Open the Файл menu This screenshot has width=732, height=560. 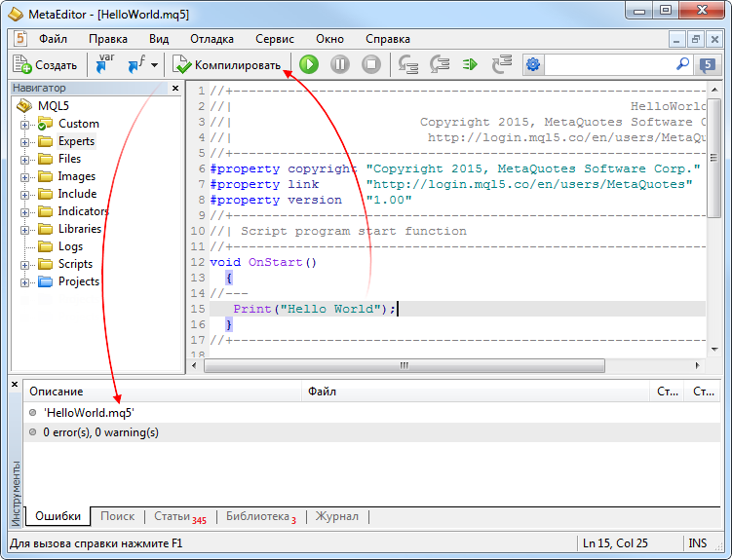pos(54,39)
